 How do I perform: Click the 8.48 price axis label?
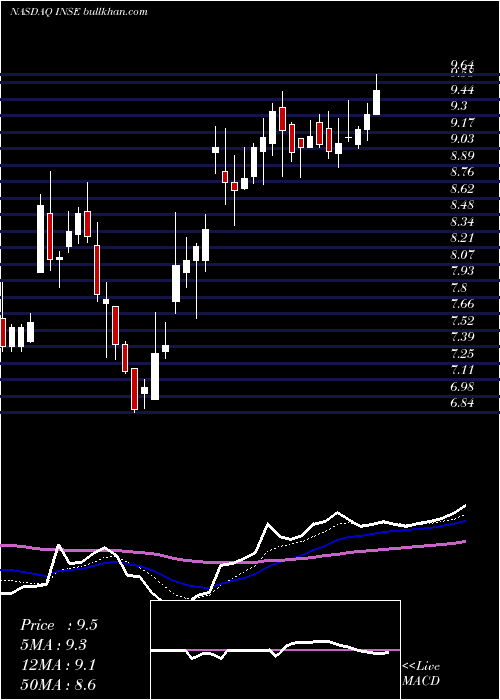click(x=462, y=205)
